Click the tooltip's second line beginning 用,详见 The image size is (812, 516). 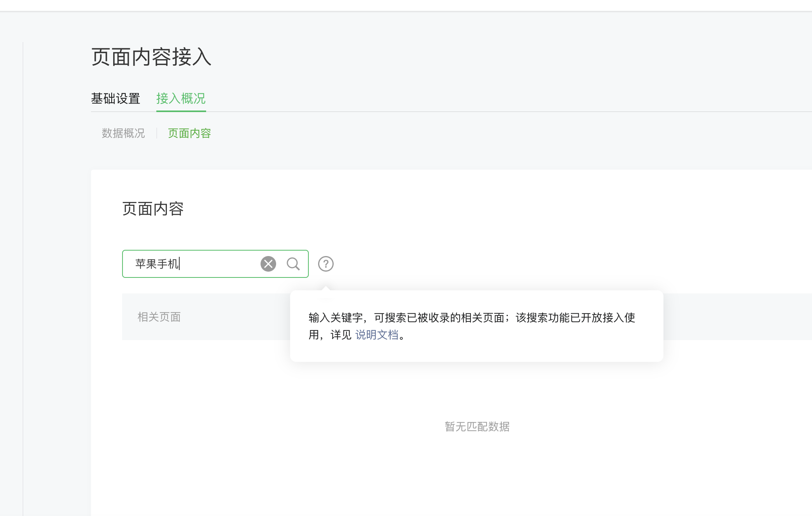coord(330,335)
